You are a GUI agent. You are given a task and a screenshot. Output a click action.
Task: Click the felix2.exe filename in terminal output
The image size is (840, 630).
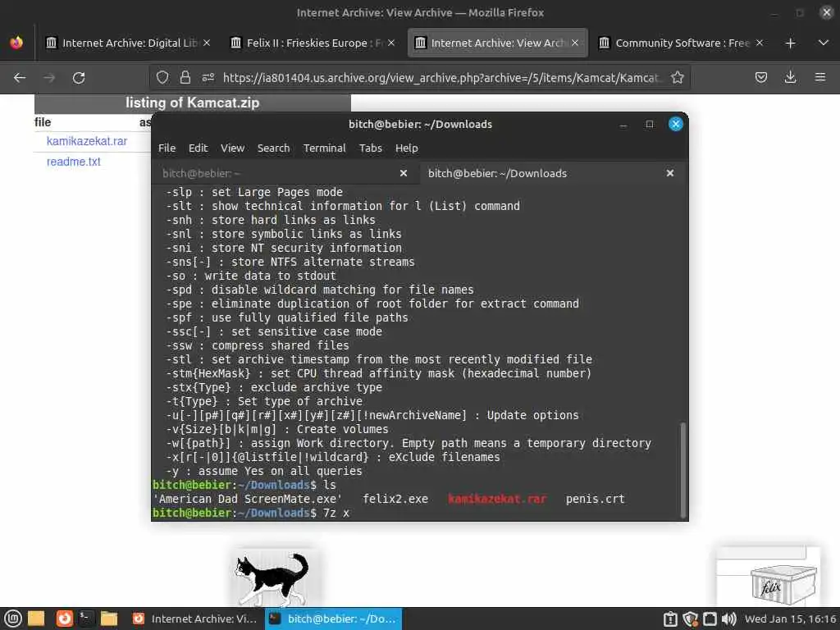pos(395,499)
